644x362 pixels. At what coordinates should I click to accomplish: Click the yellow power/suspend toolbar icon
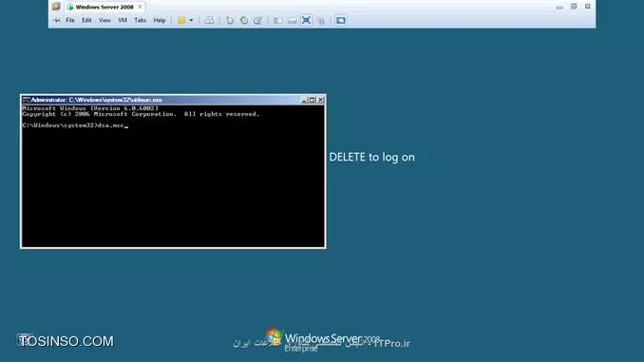click(181, 20)
